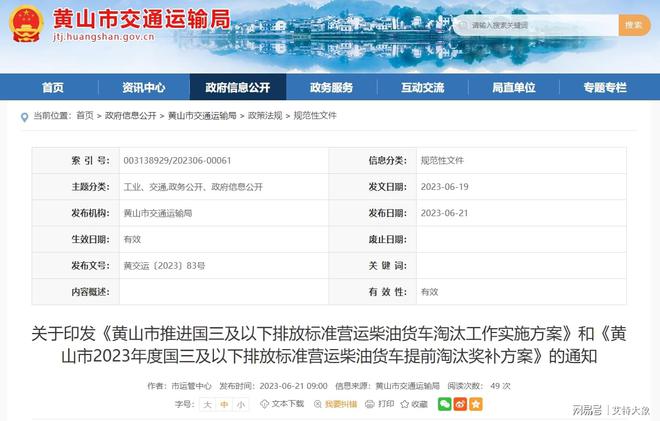Screen dimensions: 660x421
Task: Click the 收藏 link text
Action: pyautogui.click(x=419, y=404)
